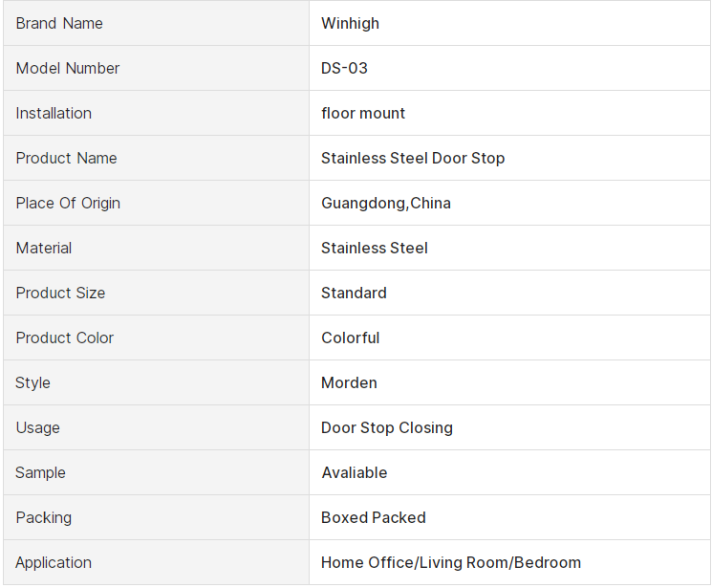Click the Brand Name label cell
Image resolution: width=712 pixels, height=588 pixels.
point(59,23)
